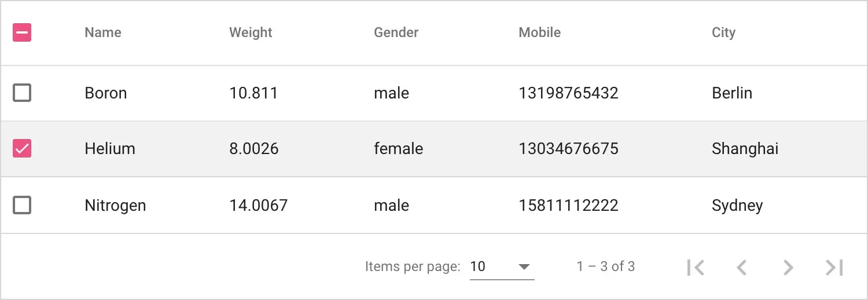This screenshot has height=300, width=868.
Task: Click the Mobile column header
Action: pyautogui.click(x=539, y=32)
